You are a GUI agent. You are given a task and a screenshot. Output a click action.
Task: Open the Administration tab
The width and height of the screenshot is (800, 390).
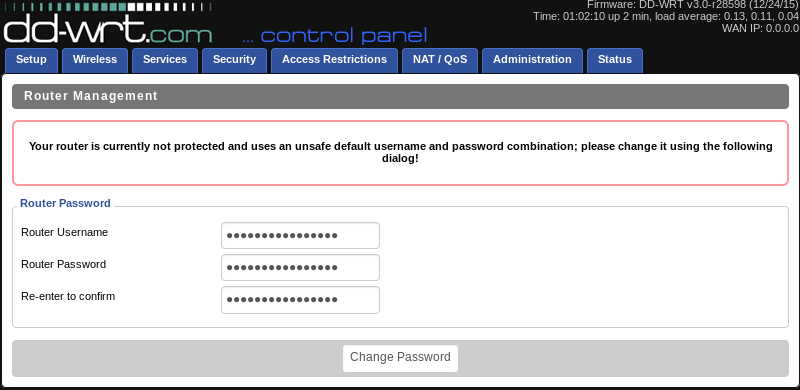[x=532, y=60]
